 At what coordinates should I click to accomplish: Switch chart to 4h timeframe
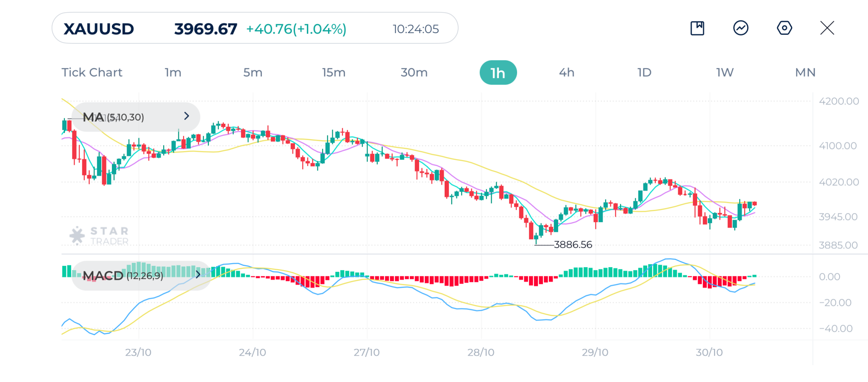coord(567,72)
